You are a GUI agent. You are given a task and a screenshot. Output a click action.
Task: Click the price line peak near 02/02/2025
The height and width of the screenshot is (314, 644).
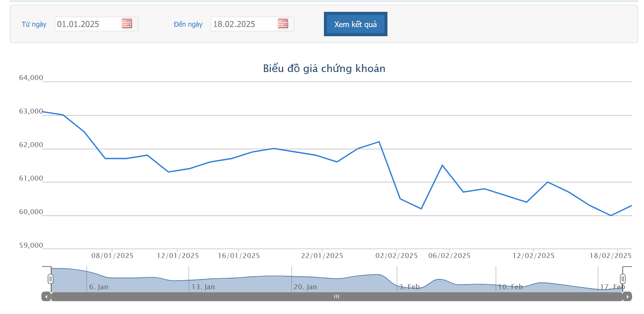[x=379, y=142]
